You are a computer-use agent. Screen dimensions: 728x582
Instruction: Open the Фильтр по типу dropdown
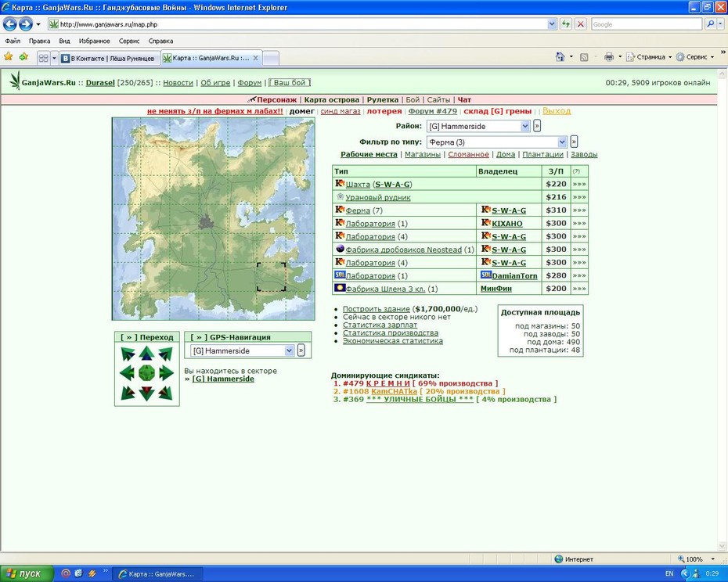click(562, 142)
